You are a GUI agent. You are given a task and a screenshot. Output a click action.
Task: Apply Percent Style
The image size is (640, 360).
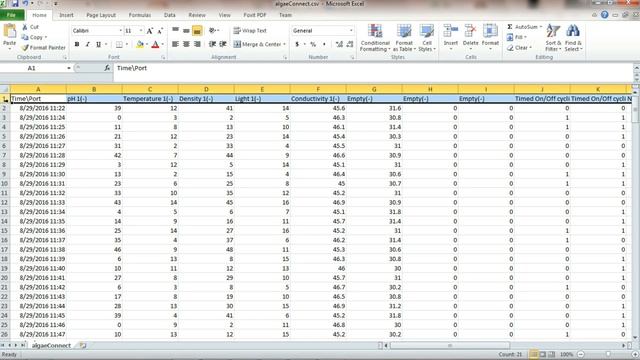313,44
